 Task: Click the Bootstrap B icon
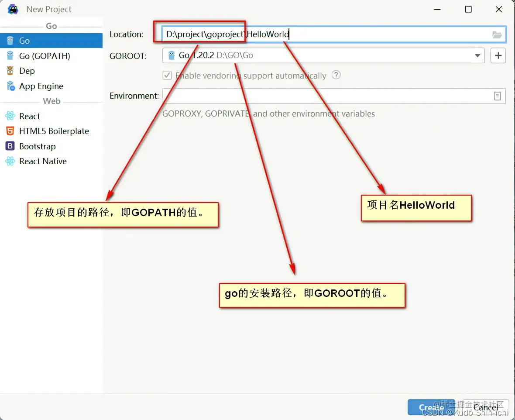[x=10, y=146]
